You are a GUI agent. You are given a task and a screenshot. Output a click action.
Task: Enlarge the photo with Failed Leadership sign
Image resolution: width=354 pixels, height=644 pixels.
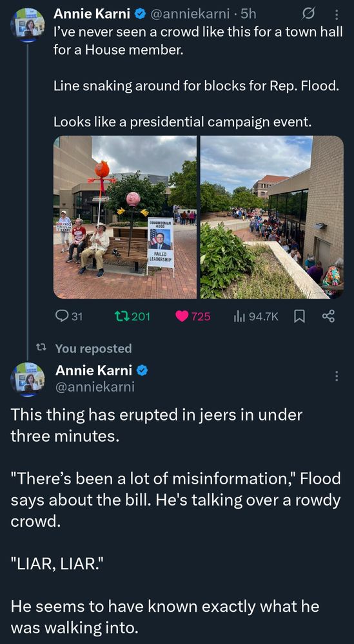(x=125, y=217)
